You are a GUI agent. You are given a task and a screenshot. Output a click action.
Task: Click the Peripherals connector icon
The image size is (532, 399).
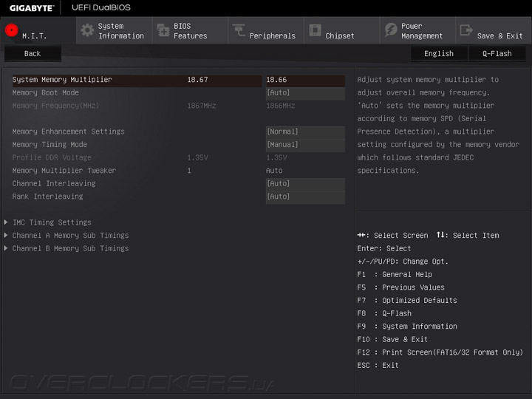pyautogui.click(x=239, y=30)
